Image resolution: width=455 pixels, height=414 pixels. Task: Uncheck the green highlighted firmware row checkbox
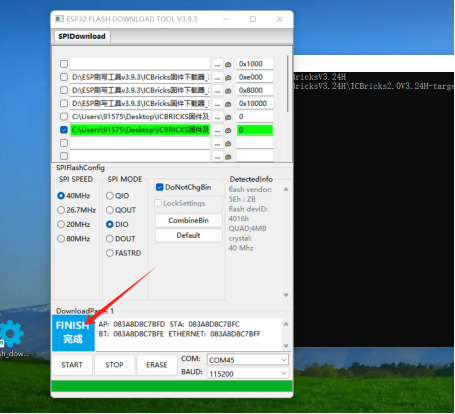[x=64, y=130]
